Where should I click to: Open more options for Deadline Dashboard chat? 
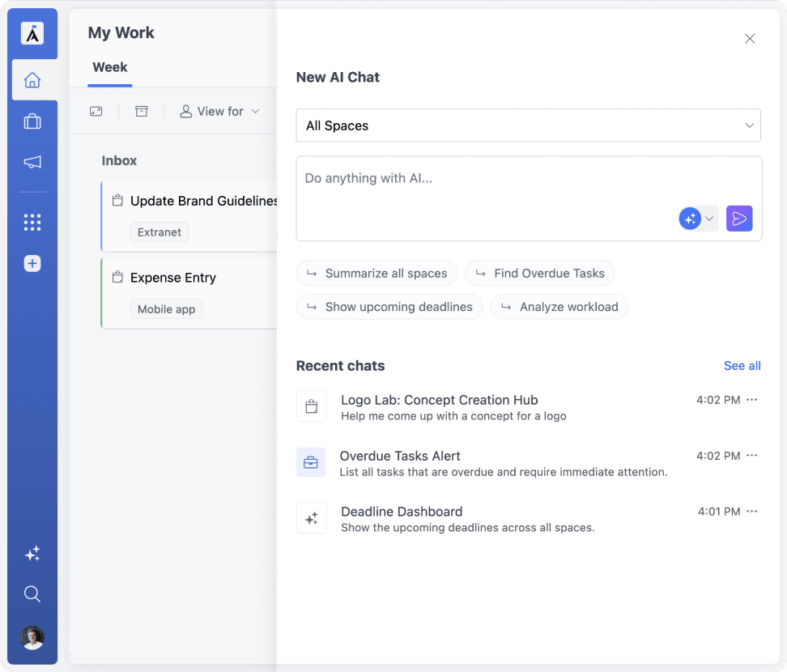coord(752,511)
